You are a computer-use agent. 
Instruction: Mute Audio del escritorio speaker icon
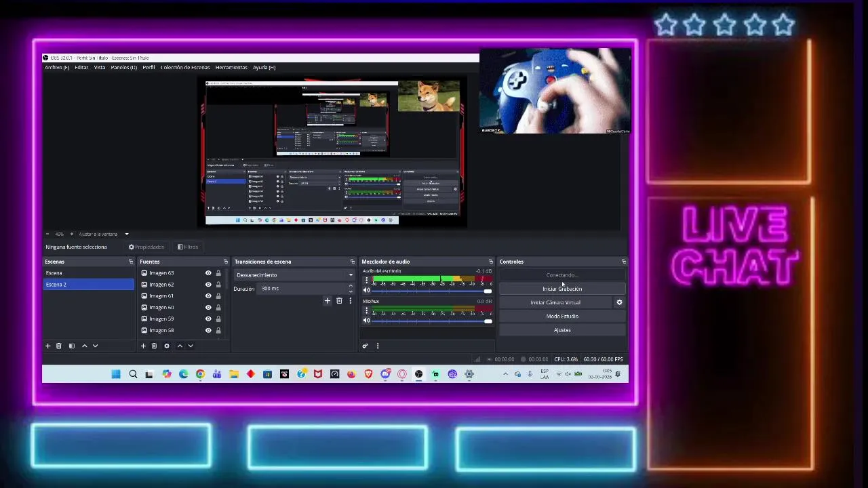pos(367,290)
